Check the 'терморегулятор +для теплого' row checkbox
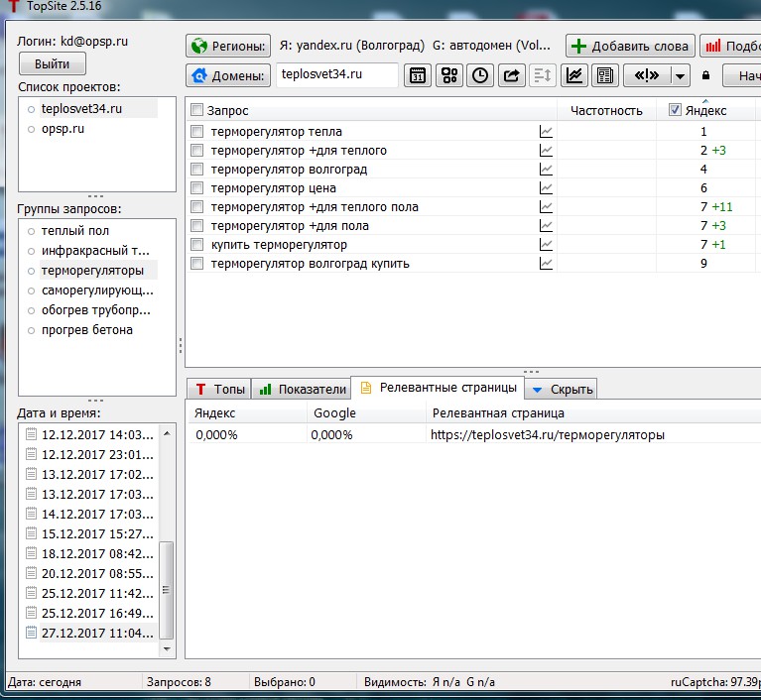This screenshot has width=761, height=700. pyautogui.click(x=196, y=151)
